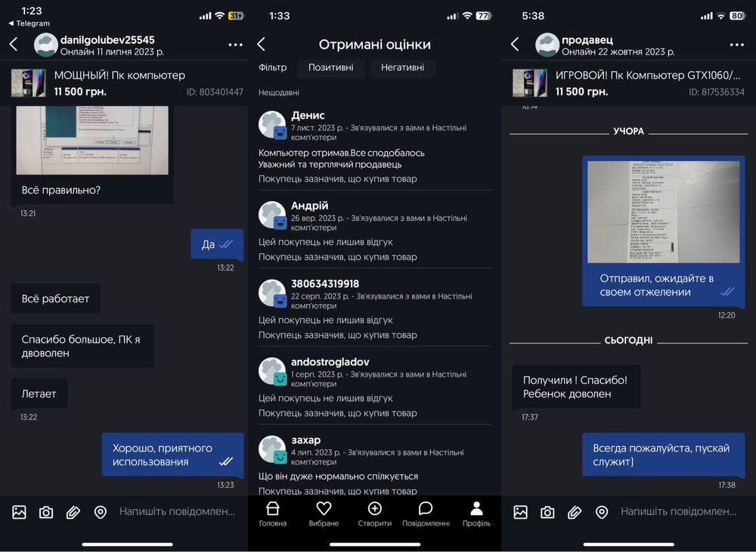This screenshot has width=756, height=552.
Task: Go back from Отримані оцінки screen
Action: point(262,45)
